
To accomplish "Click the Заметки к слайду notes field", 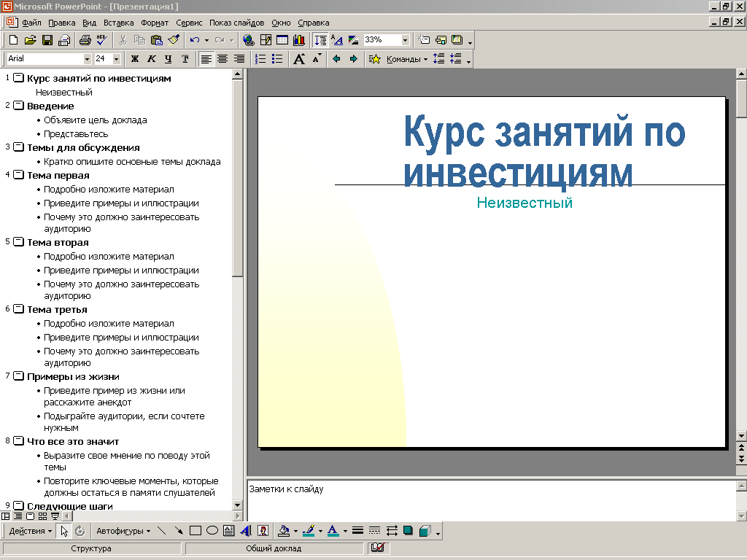I will click(491, 500).
